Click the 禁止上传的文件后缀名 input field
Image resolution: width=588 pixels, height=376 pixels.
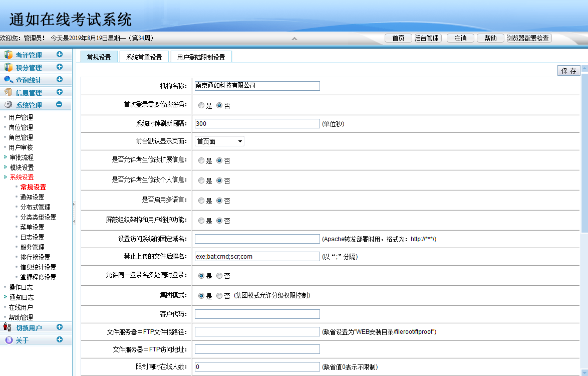coord(257,256)
